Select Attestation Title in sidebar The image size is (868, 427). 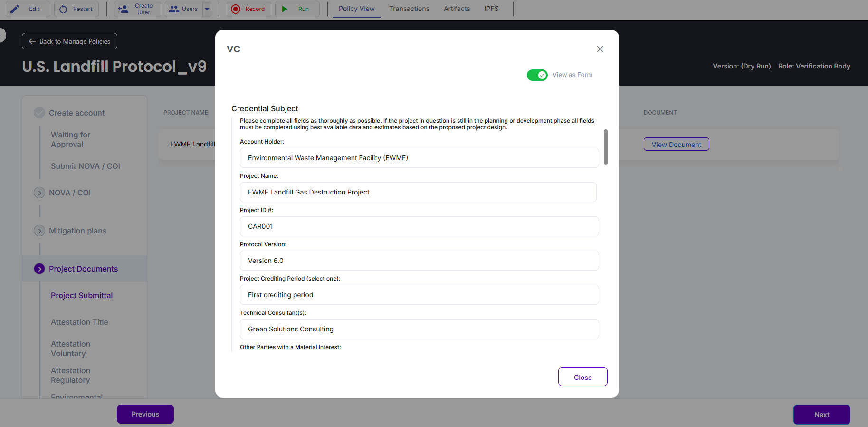coord(79,322)
